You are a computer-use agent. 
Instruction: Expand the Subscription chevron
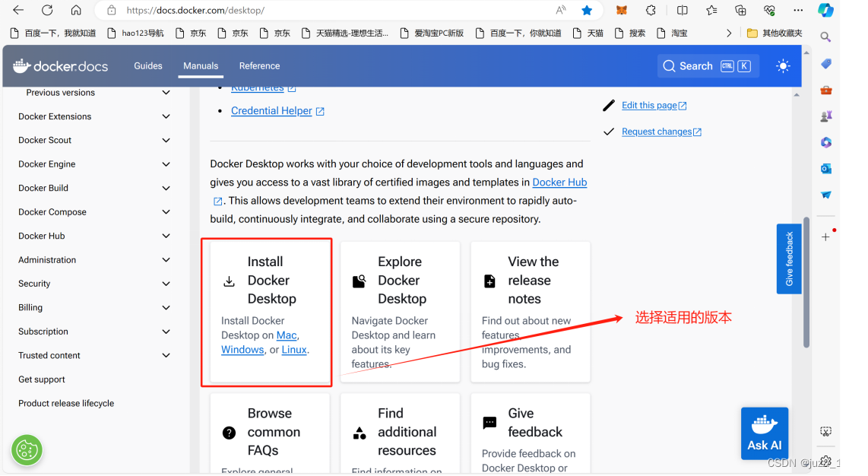tap(166, 332)
